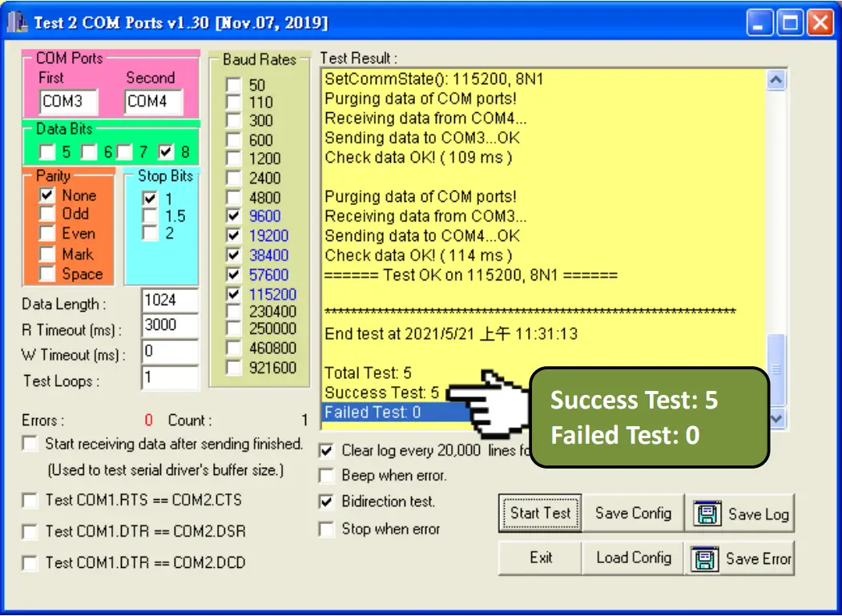
Task: Click the Save Log floppy disk icon
Action: pos(708,513)
